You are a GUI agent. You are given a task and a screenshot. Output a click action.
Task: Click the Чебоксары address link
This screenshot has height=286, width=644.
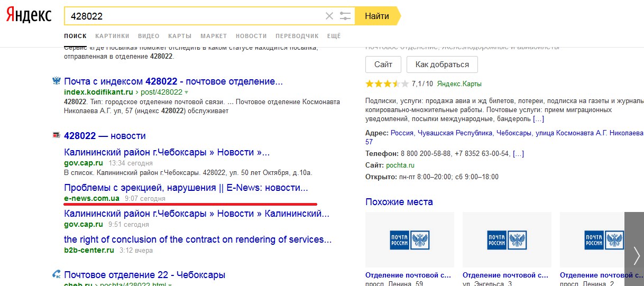click(514, 133)
